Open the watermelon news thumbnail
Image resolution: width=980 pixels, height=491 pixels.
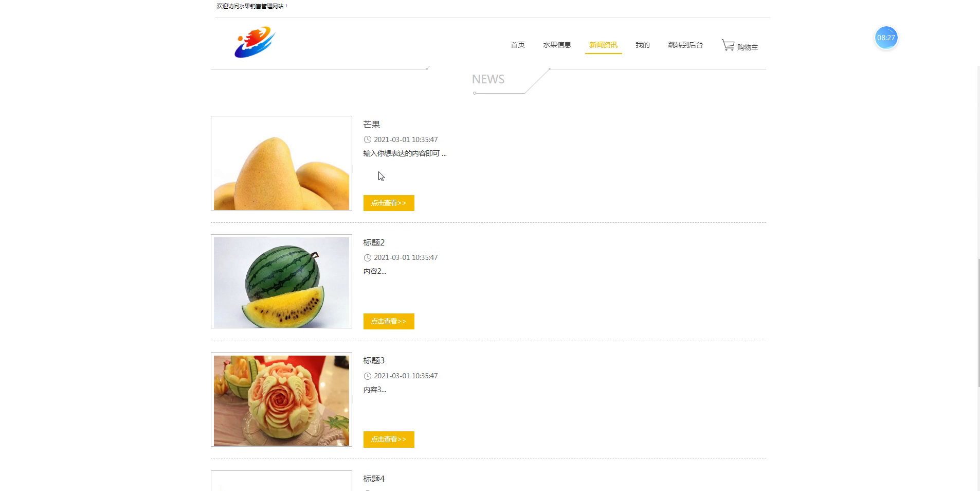(x=281, y=282)
